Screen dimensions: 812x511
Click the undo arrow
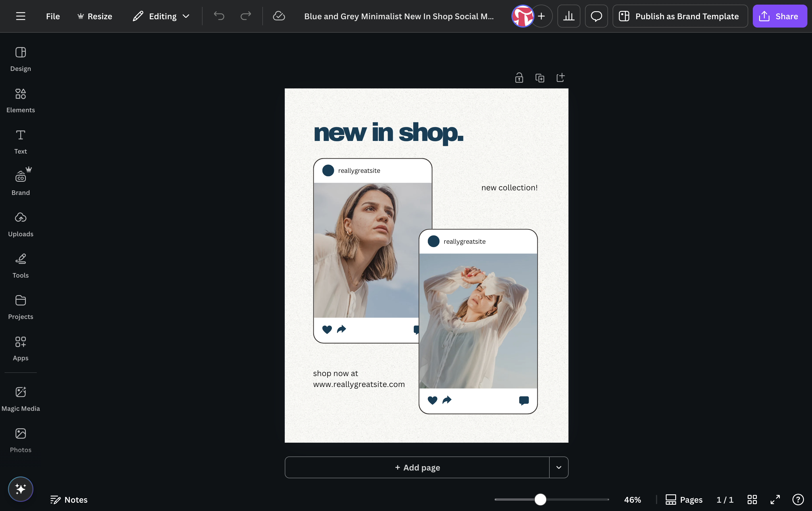tap(219, 16)
